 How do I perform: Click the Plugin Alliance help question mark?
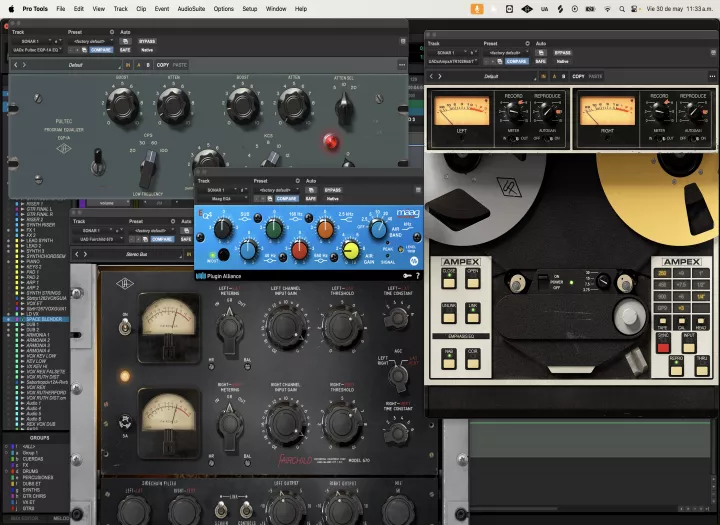tap(417, 276)
